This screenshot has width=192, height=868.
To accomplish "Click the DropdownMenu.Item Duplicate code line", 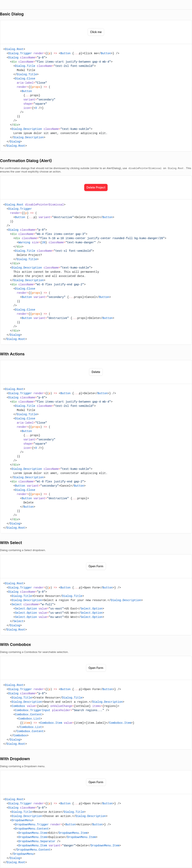I will pyautogui.click(x=57, y=837).
